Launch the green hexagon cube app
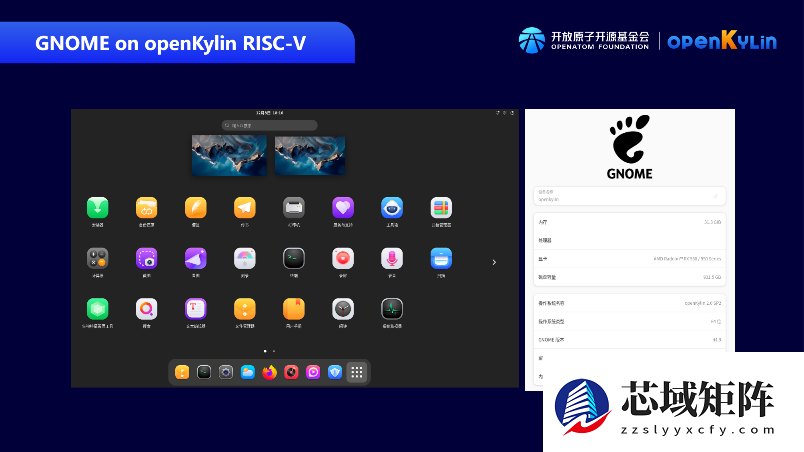 coord(97,309)
